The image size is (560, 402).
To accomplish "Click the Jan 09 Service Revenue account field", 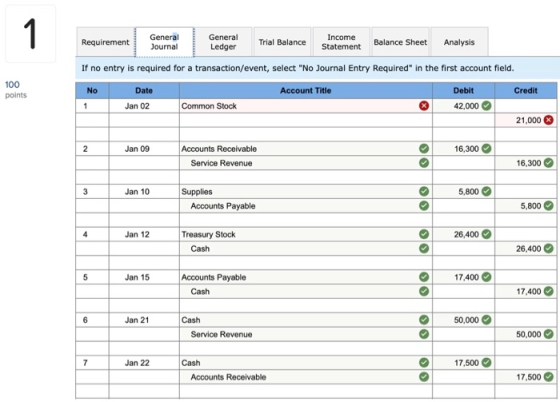I will (306, 163).
